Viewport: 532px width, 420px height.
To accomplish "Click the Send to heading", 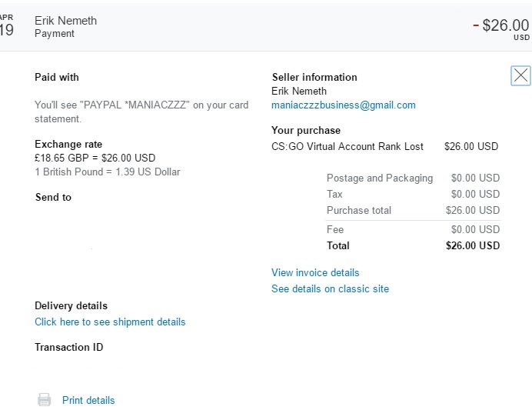I will (x=53, y=197).
